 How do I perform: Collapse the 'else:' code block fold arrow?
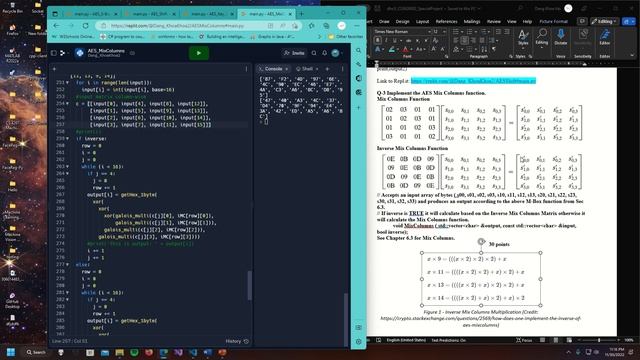(x=68, y=264)
